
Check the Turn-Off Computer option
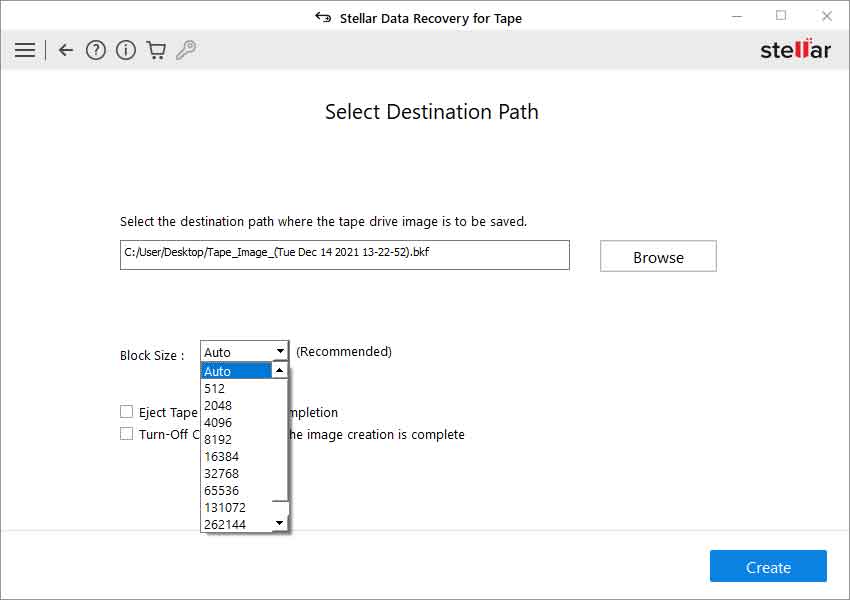point(127,434)
